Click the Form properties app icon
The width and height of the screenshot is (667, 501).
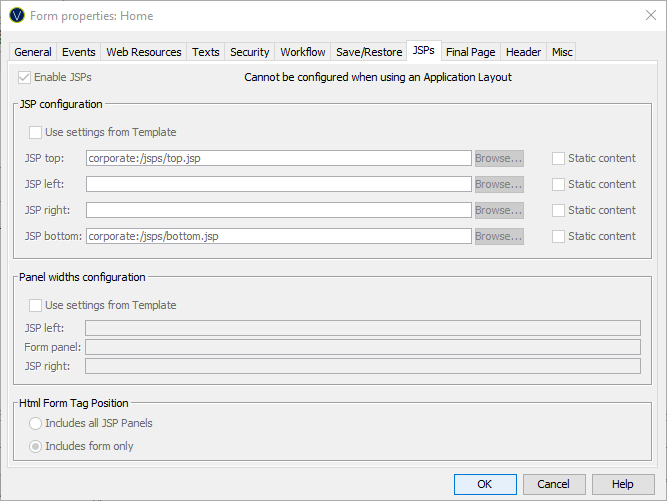point(16,16)
